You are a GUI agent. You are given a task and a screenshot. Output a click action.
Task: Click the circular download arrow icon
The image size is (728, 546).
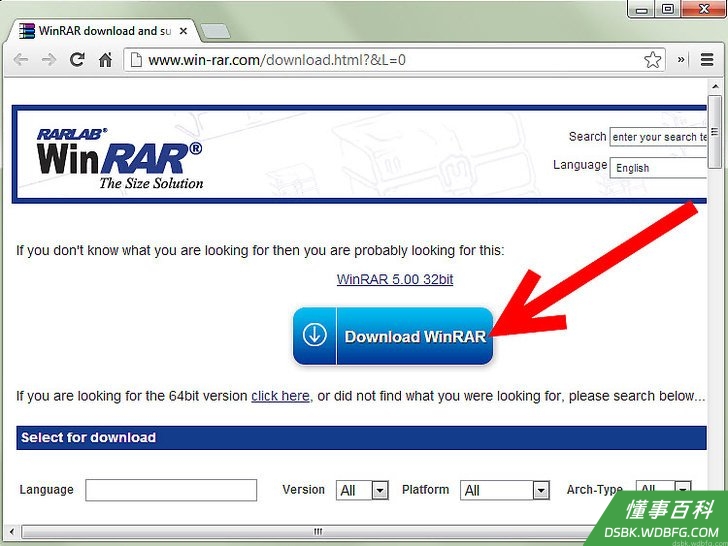point(314,334)
